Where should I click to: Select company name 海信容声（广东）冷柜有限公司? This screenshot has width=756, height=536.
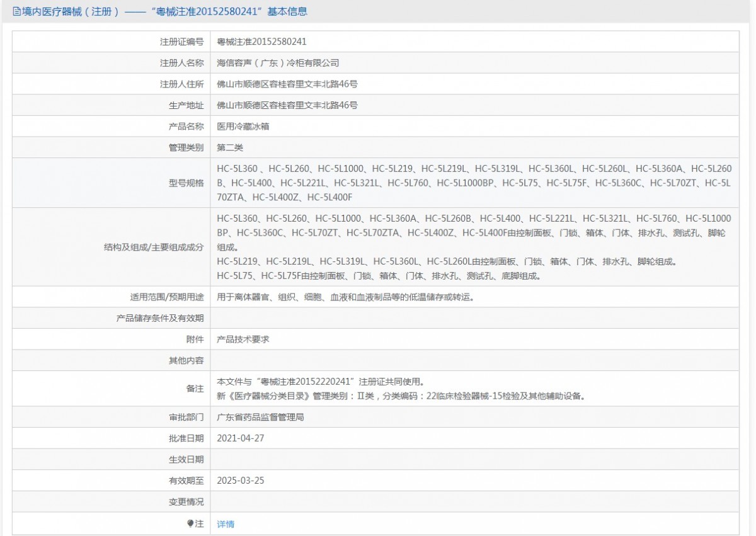click(x=278, y=63)
